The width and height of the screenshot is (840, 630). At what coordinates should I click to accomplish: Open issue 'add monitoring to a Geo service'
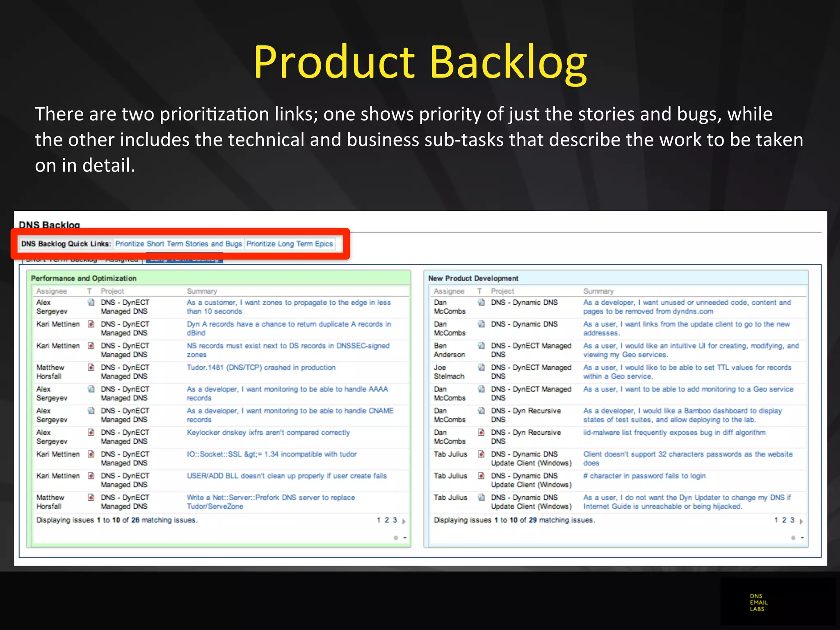[x=688, y=389]
